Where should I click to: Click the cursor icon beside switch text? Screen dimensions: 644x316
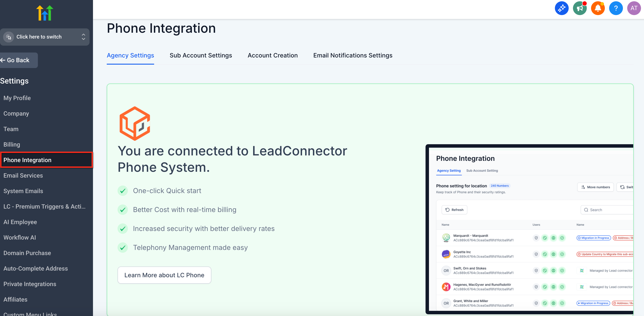tap(9, 37)
